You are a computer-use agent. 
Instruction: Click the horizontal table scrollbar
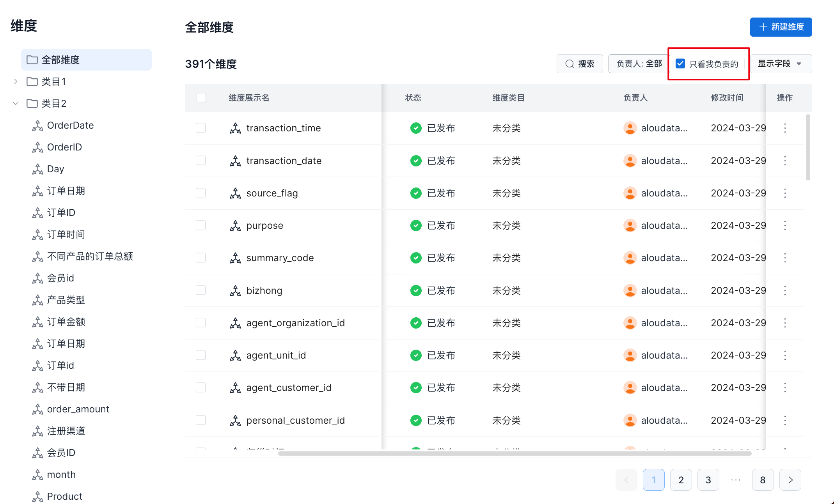(x=515, y=454)
